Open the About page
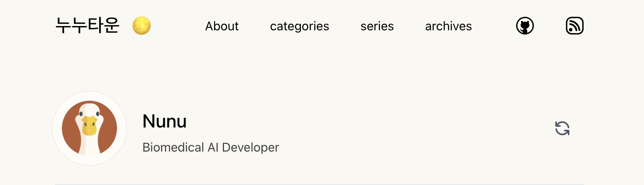 click(222, 26)
